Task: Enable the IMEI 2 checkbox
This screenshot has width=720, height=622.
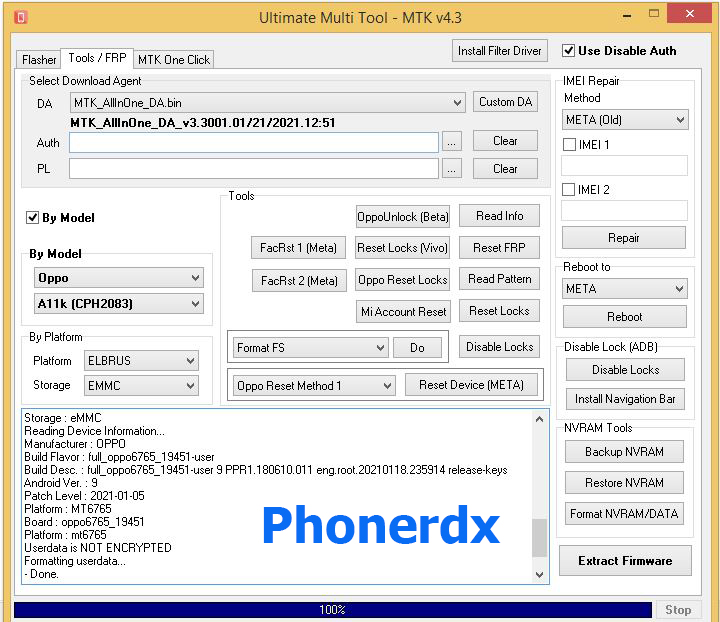Action: [568, 190]
